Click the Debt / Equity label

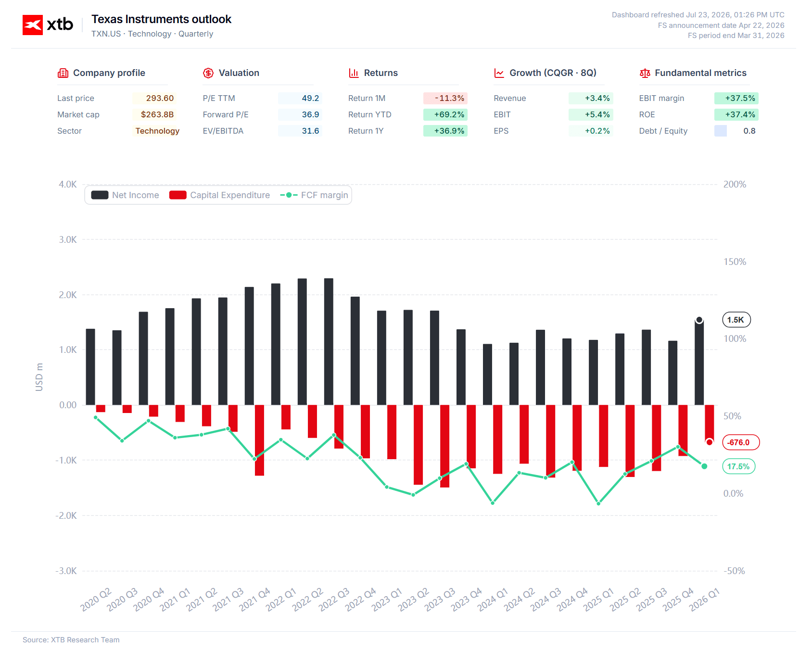663,131
